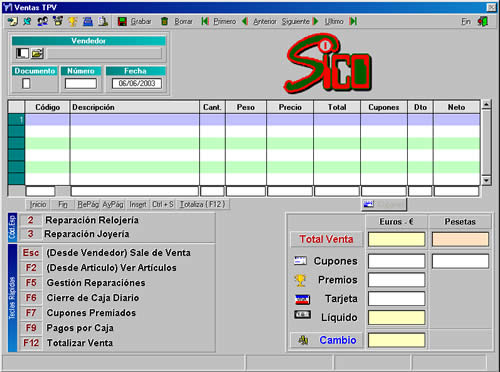This screenshot has height=372, width=500.
Task: Delete the record with Borrar
Action: coord(177,21)
